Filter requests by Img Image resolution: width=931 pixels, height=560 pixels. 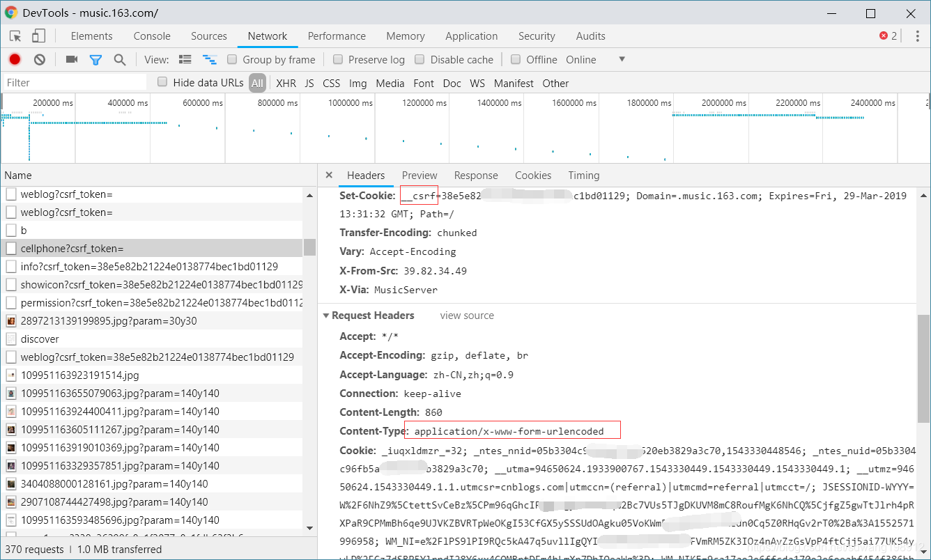(x=358, y=83)
